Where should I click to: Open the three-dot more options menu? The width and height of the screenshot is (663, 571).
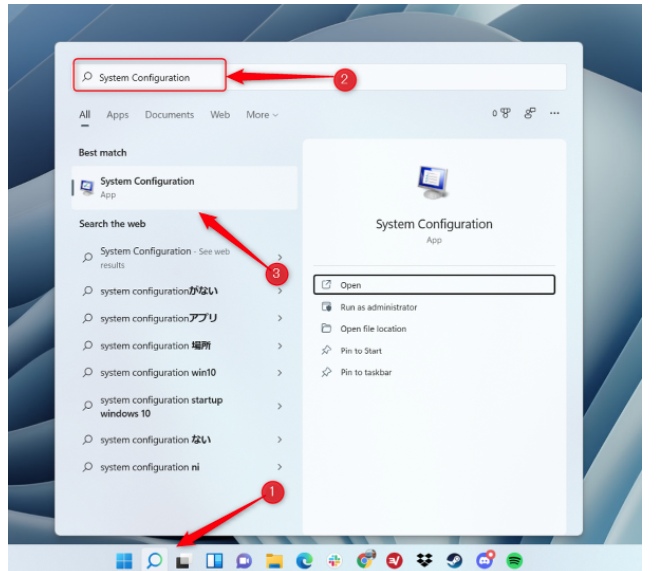[554, 114]
